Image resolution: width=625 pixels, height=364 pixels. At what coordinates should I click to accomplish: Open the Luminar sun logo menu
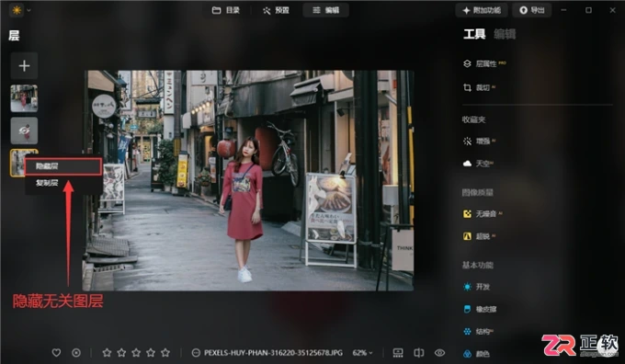pyautogui.click(x=17, y=10)
